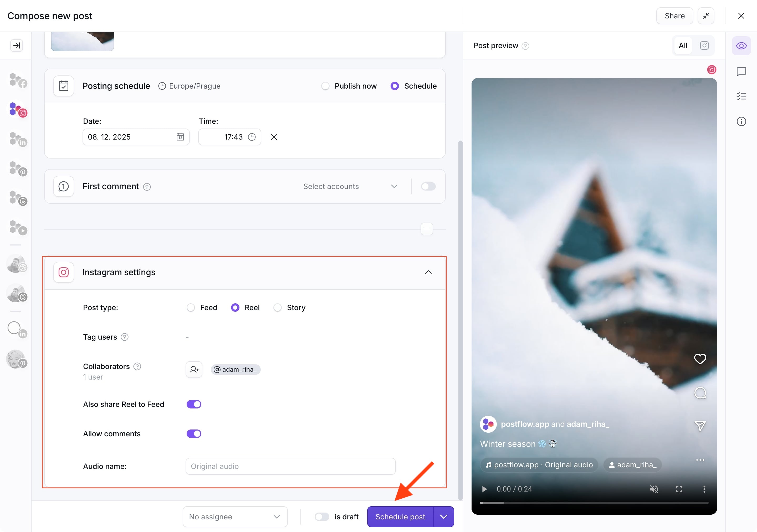This screenshot has width=757, height=532.
Task: Choose the Publish now option
Action: (325, 86)
